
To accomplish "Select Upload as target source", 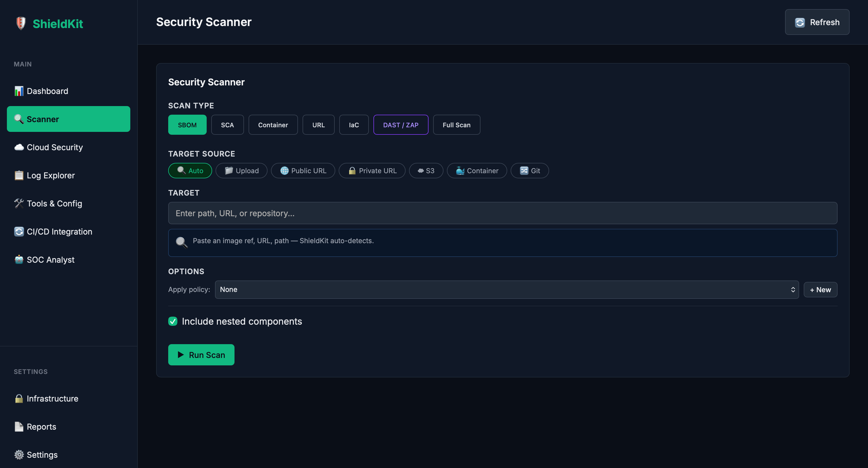I will point(241,171).
